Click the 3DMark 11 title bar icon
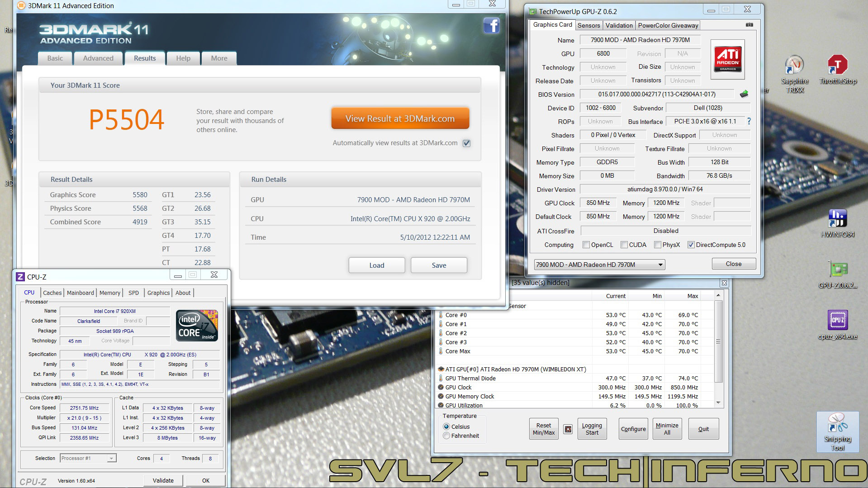 (x=22, y=6)
